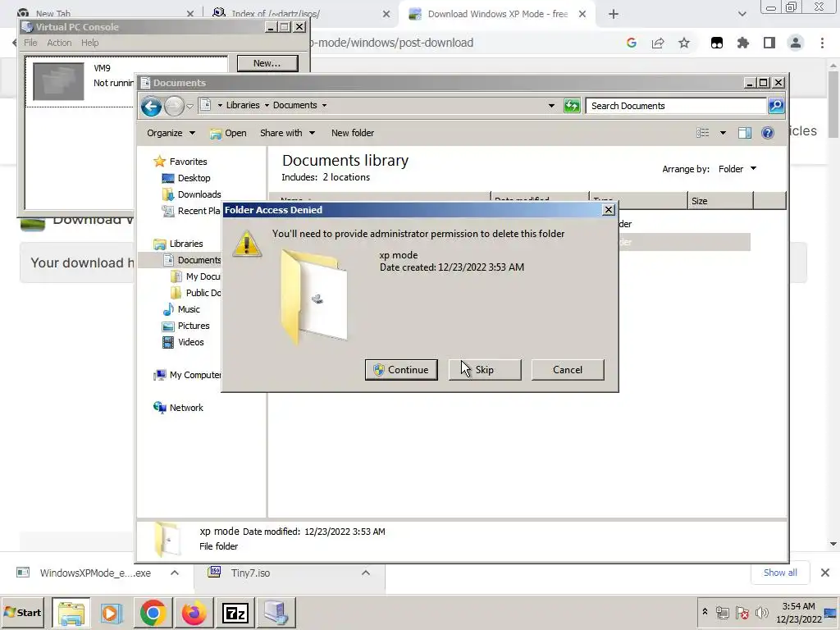The width and height of the screenshot is (840, 630).
Task: Click Open in Explorer toolbar
Action: pyautogui.click(x=228, y=133)
